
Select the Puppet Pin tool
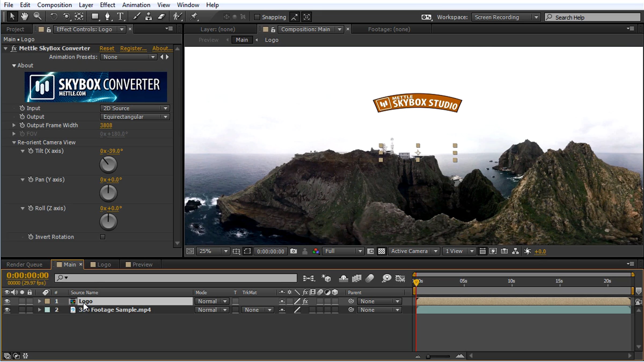click(193, 17)
